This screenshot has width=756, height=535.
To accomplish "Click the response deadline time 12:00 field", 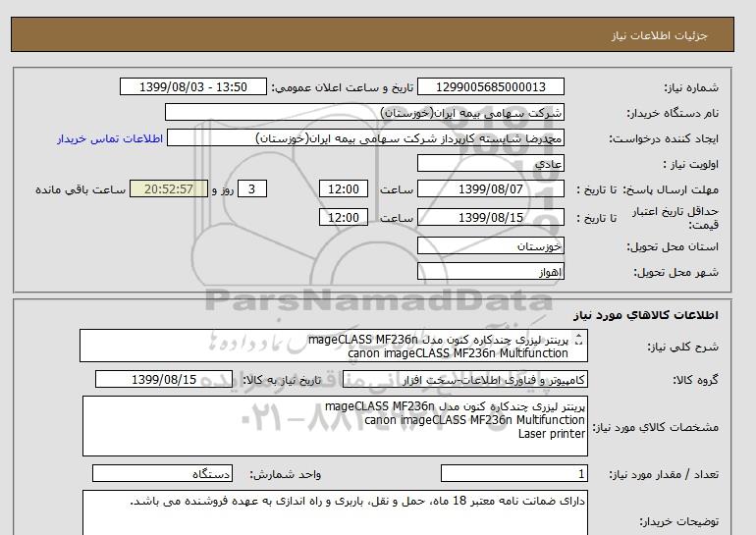I will coord(344,188).
